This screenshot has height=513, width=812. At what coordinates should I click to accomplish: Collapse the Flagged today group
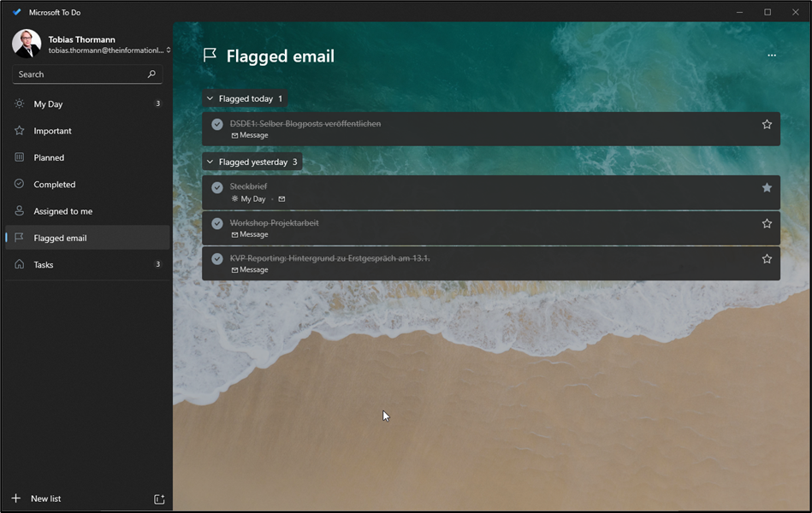(245, 98)
